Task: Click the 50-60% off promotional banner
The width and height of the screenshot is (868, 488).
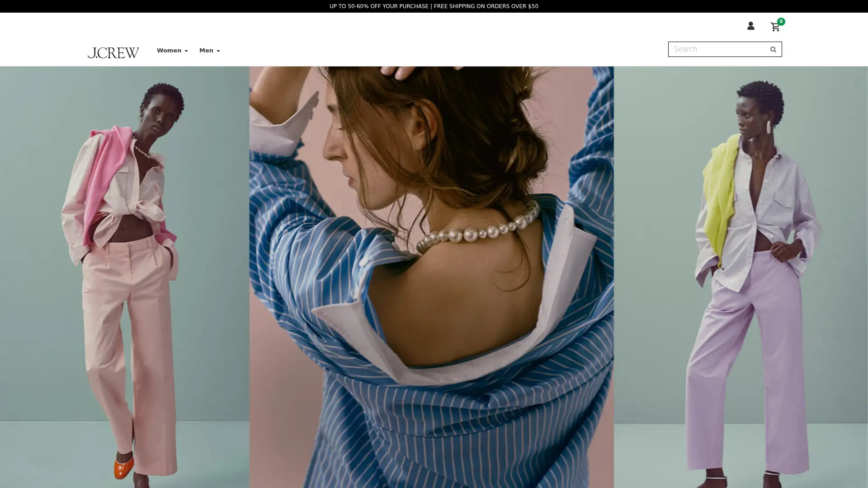Action: [378, 6]
